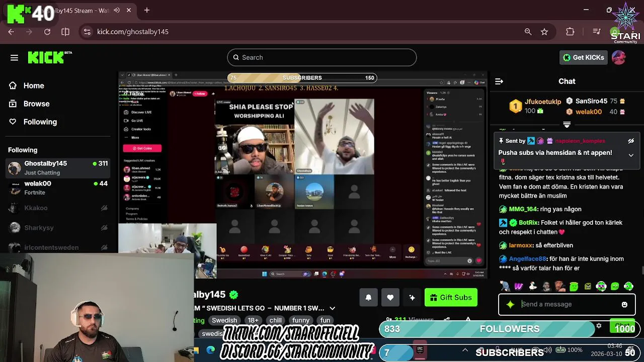Click the chill tag
The image size is (644, 362).
click(x=276, y=320)
